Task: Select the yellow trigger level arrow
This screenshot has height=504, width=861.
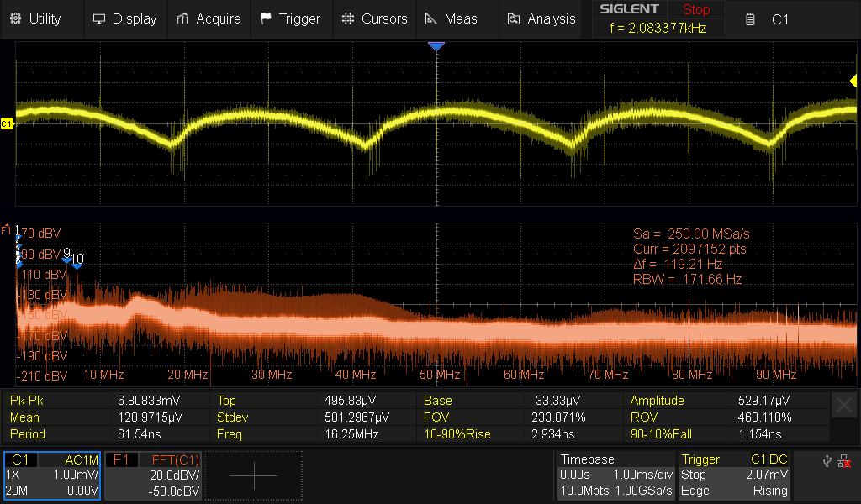Action: (853, 80)
